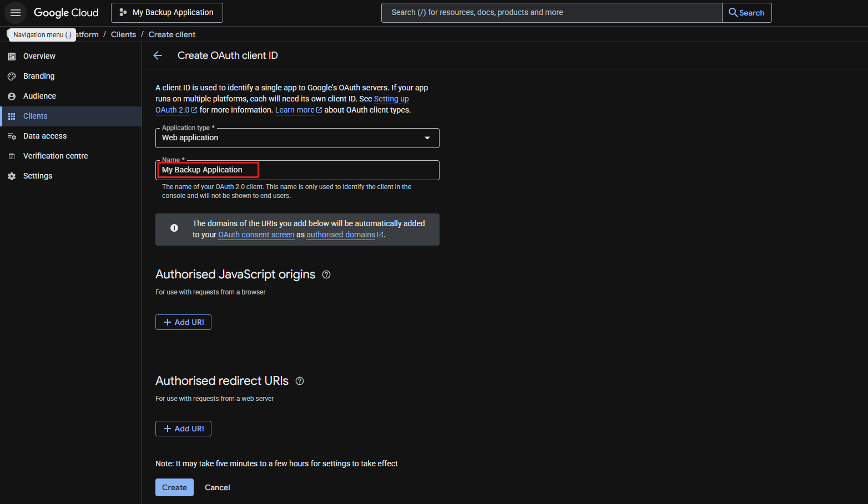Image resolution: width=868 pixels, height=504 pixels.
Task: Click the Create client breadcrumb text
Action: 172,34
